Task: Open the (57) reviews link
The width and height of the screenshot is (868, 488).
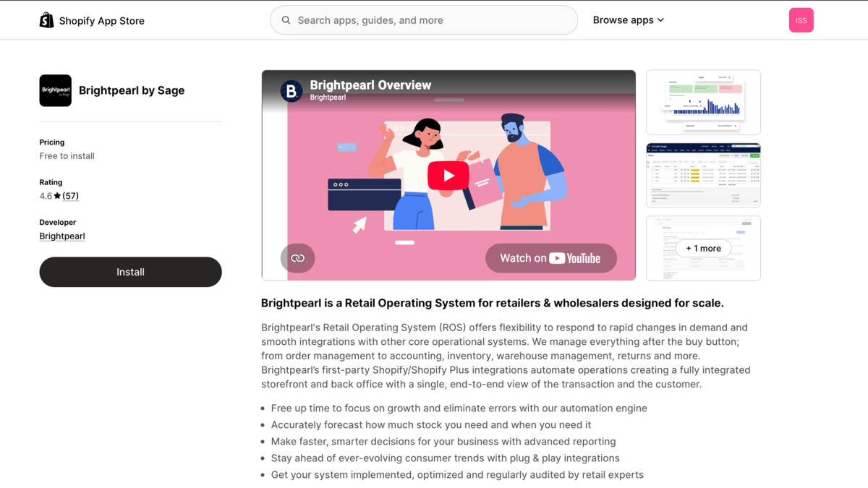Action: coord(71,196)
